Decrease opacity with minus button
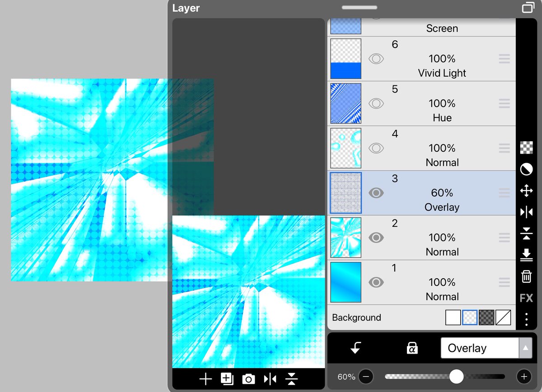This screenshot has height=392, width=542. coord(366,377)
